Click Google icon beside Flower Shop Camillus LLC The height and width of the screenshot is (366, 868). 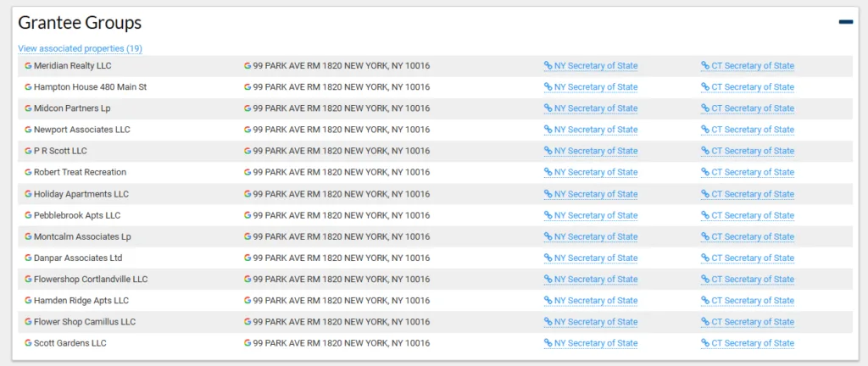(x=28, y=322)
